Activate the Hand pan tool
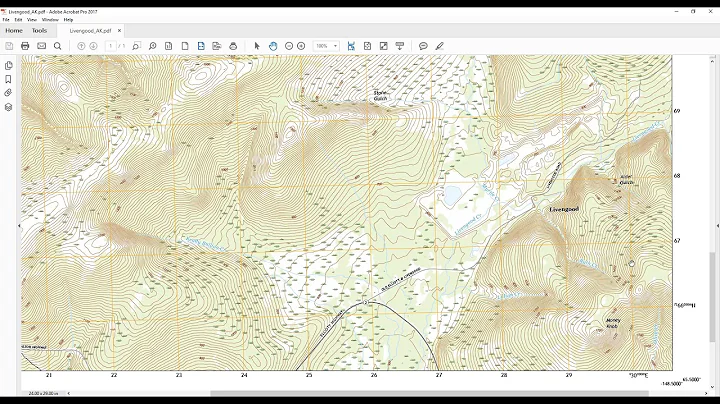720x404 pixels. 273,46
